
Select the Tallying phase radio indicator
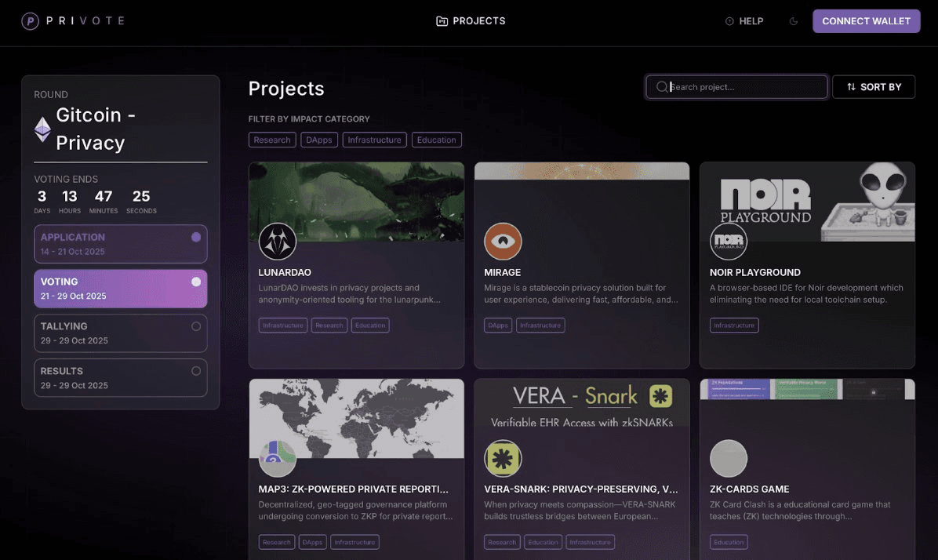click(x=196, y=326)
